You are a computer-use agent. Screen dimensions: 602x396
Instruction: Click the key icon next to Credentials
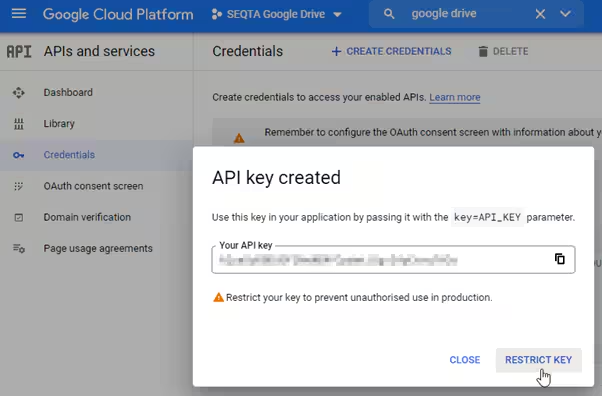click(18, 155)
